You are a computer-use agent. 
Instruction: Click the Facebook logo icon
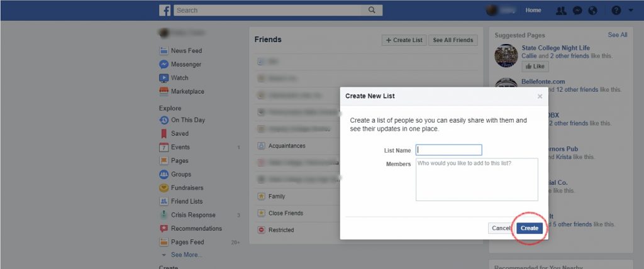coord(165,10)
